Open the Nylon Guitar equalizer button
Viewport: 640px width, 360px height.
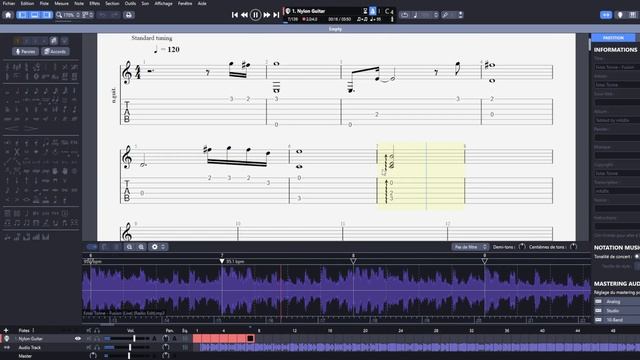[185, 339]
